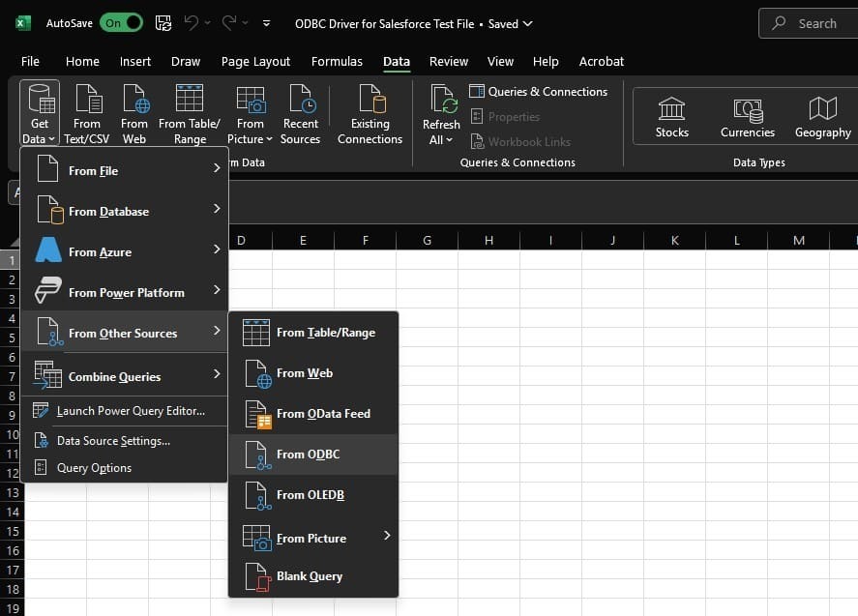858x616 pixels.
Task: Choose From Web in submenu
Action: point(313,373)
